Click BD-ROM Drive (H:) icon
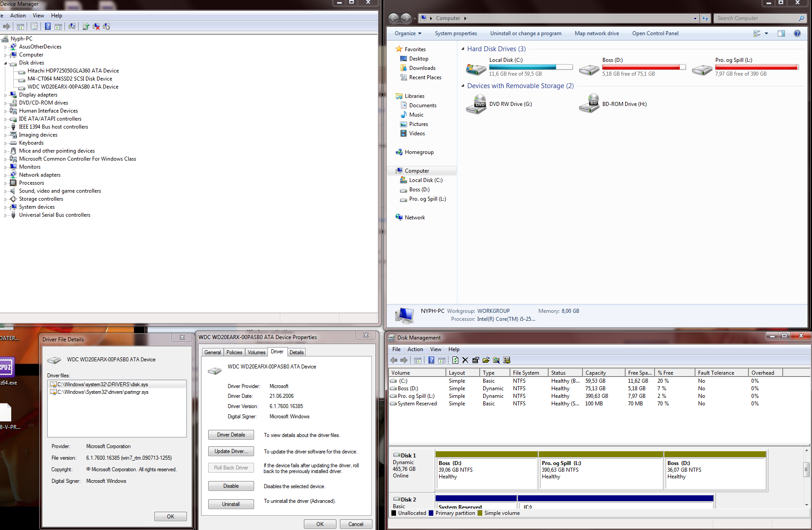The width and height of the screenshot is (812, 530). coord(589,104)
